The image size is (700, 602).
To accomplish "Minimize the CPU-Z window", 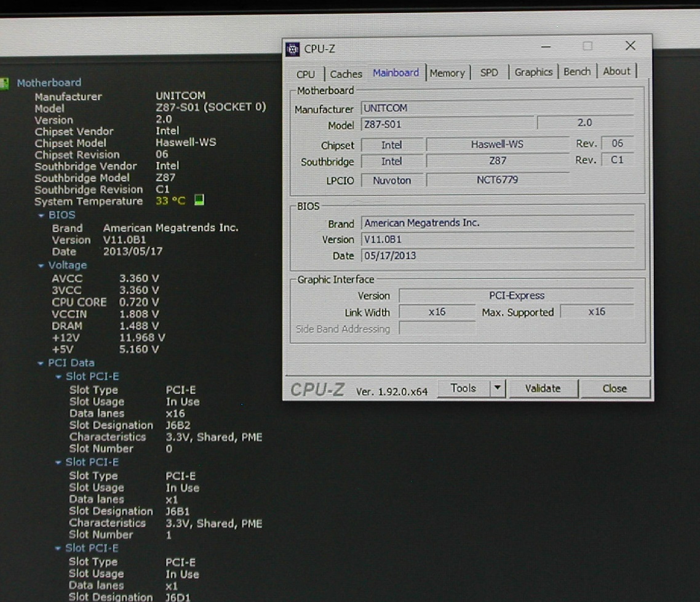I will 546,46.
